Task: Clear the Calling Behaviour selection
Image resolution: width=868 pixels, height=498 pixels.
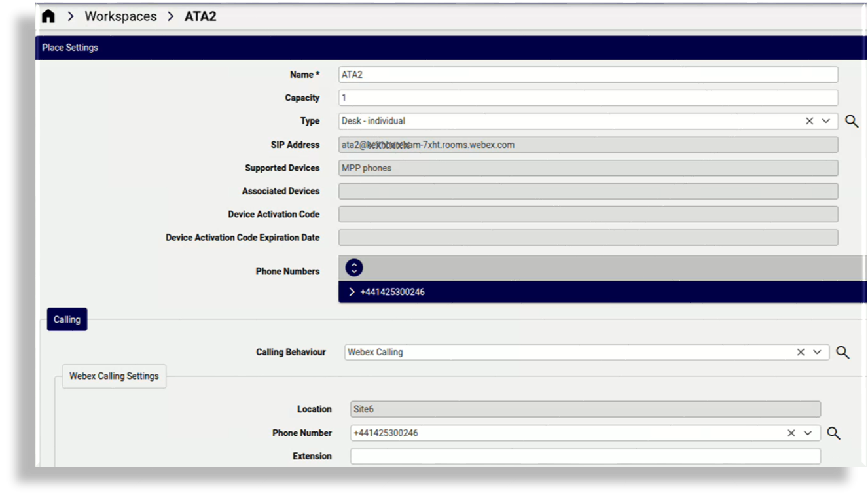Action: point(800,351)
